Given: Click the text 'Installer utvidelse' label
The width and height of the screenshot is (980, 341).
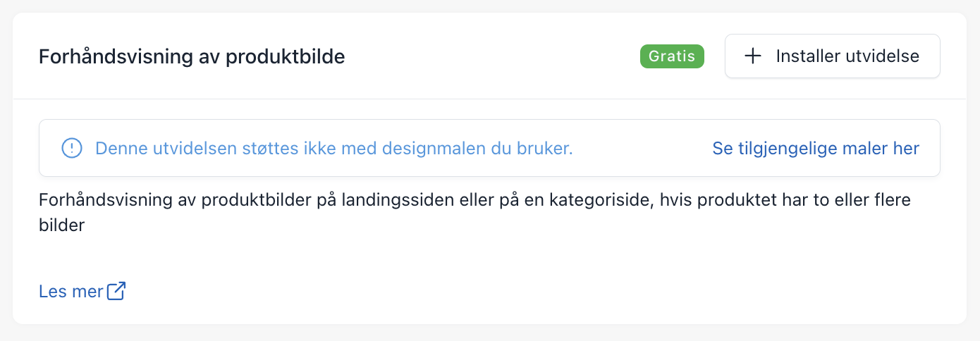Looking at the screenshot, I should tap(847, 56).
